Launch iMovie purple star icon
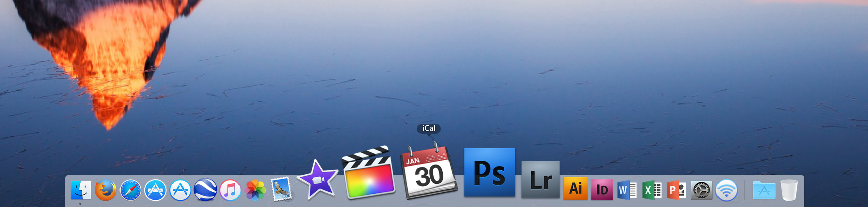This screenshot has height=207, width=868. click(318, 179)
